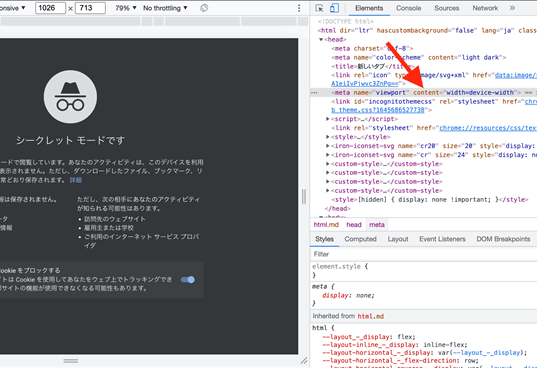Image resolution: width=537 pixels, height=368 pixels.
Task: Switch to the Console tab
Action: click(409, 8)
